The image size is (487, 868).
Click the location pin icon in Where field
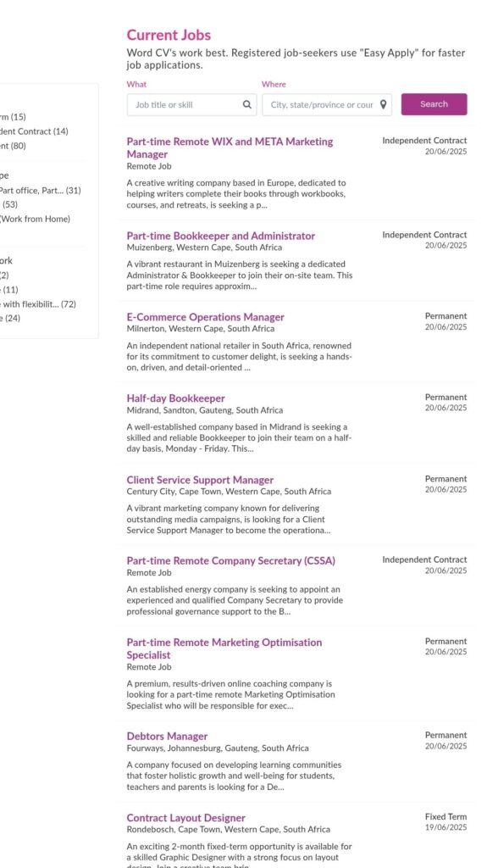click(x=383, y=104)
